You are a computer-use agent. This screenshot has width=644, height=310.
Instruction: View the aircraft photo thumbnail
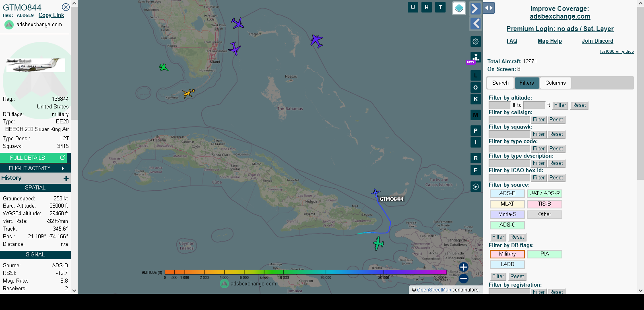click(35, 65)
